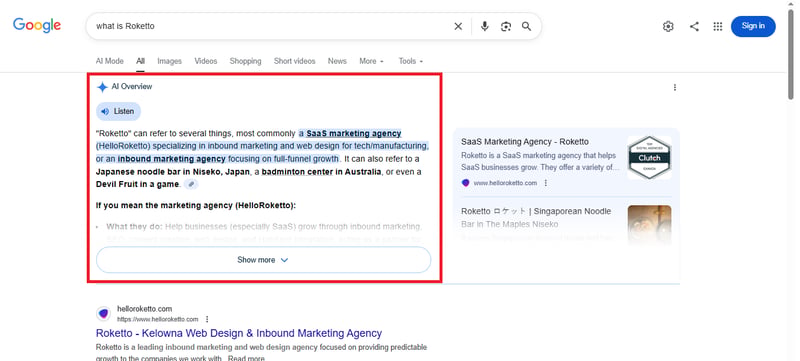Image resolution: width=800 pixels, height=361 pixels.
Task: Click 'If you mean the marketing agency (HelloRoketto):' heading
Action: click(x=196, y=206)
